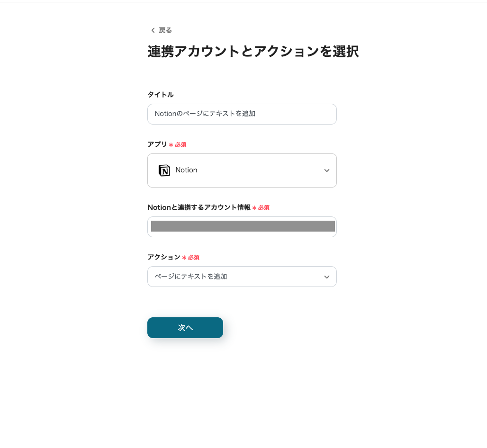Viewport: 487px width, 448px height.
Task: Click the 必須 tag next to アプリ
Action: pos(180,145)
